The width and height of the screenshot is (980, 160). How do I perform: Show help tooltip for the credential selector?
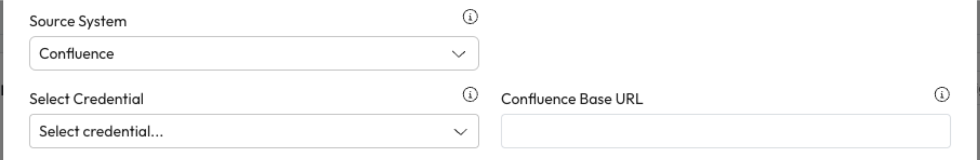coord(470,95)
